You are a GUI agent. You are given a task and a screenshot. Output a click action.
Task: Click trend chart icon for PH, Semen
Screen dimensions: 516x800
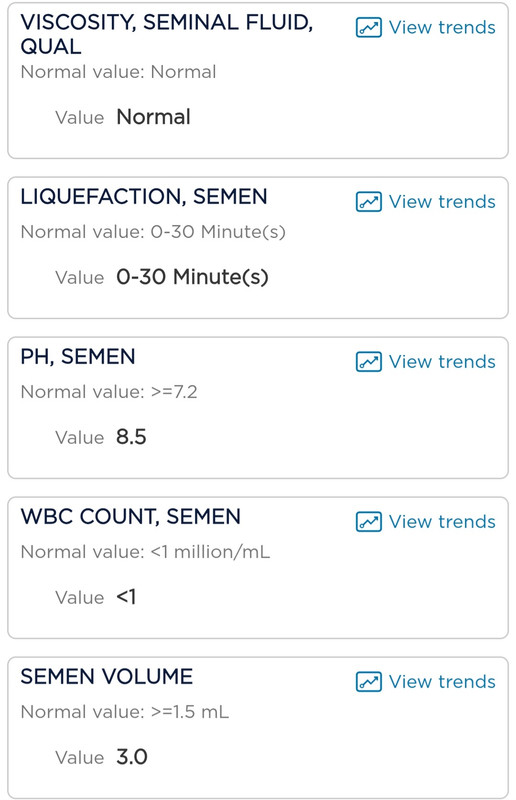click(x=368, y=362)
